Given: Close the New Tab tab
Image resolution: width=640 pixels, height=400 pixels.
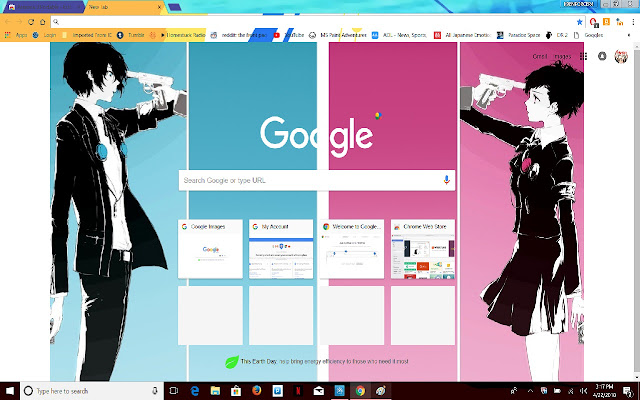Looking at the screenshot, I should [160, 7].
